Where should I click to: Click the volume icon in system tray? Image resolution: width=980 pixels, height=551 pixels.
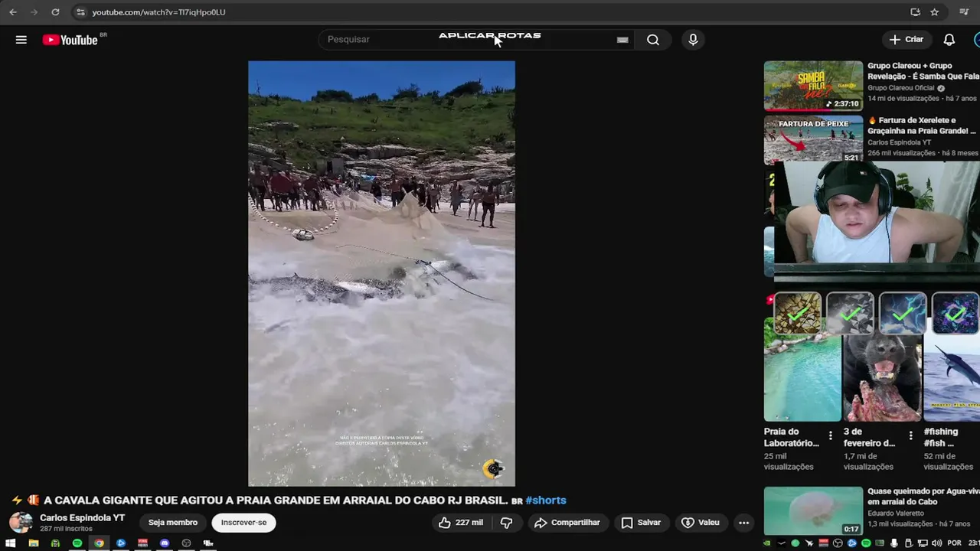pos(936,543)
